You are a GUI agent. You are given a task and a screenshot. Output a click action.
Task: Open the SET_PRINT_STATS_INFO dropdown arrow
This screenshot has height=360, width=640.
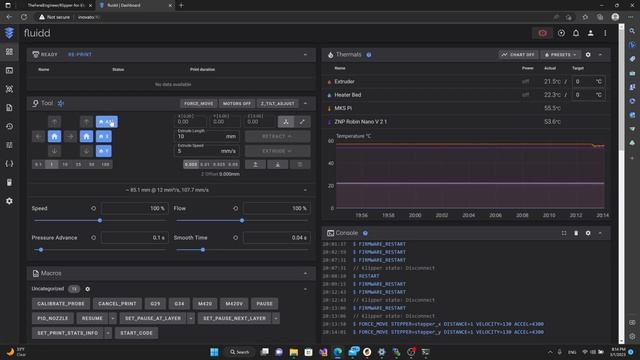point(108,333)
